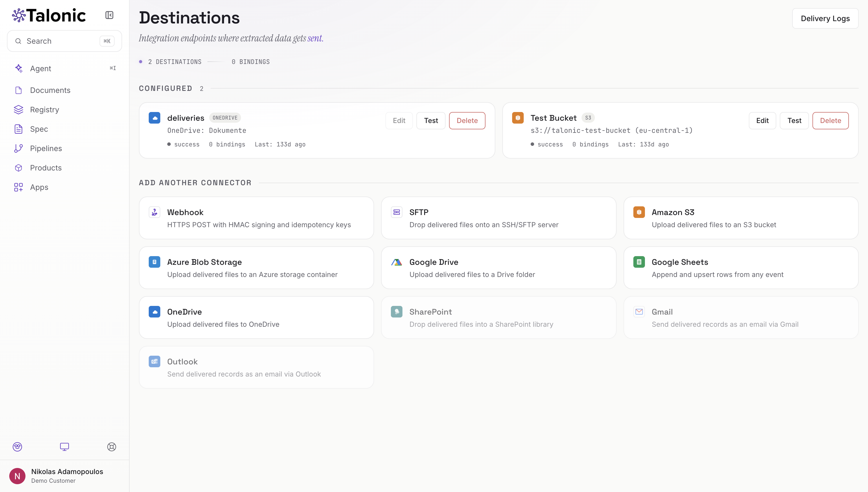Add an Amazon S3 connector

(741, 218)
